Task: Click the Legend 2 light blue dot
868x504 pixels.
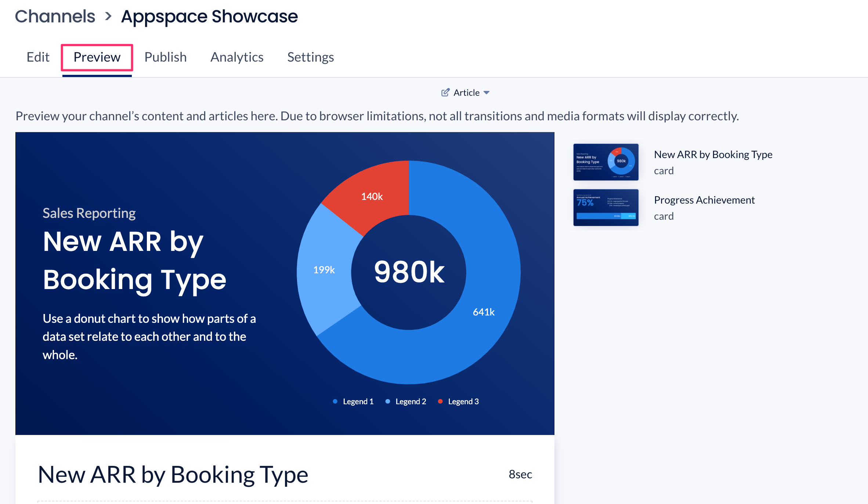Action: tap(388, 401)
